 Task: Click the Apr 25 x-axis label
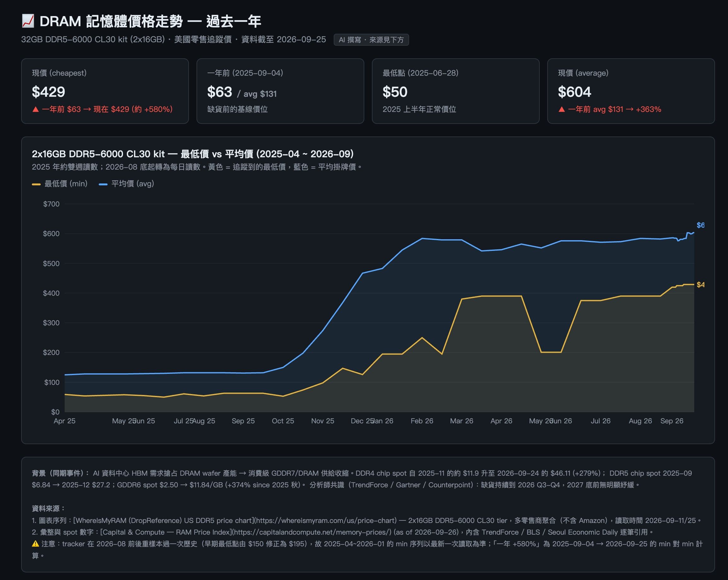(x=64, y=421)
